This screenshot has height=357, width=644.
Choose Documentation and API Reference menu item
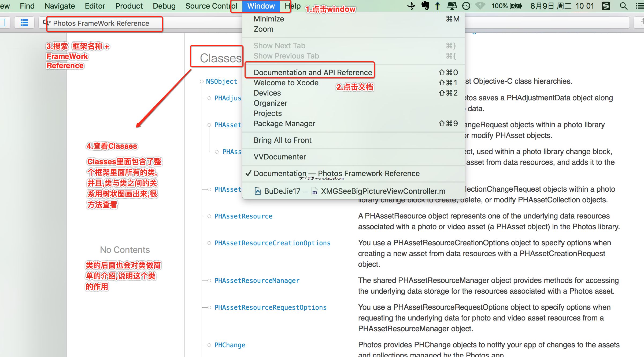(313, 72)
